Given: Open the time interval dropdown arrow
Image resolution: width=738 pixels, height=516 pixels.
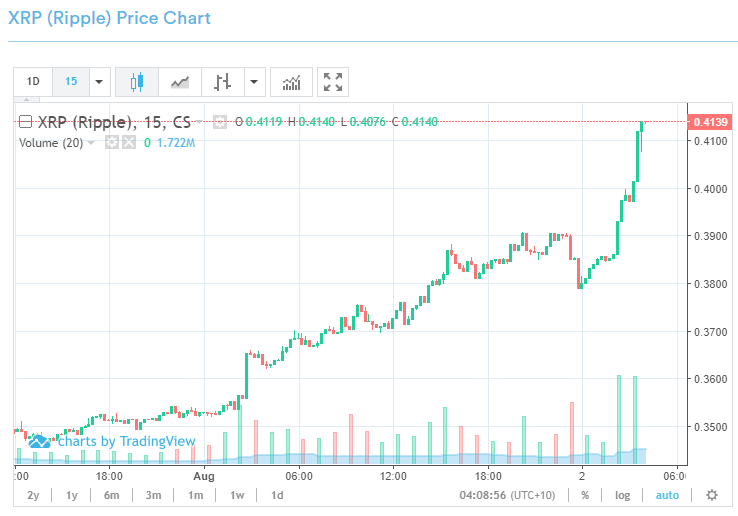Looking at the screenshot, I should [x=99, y=82].
